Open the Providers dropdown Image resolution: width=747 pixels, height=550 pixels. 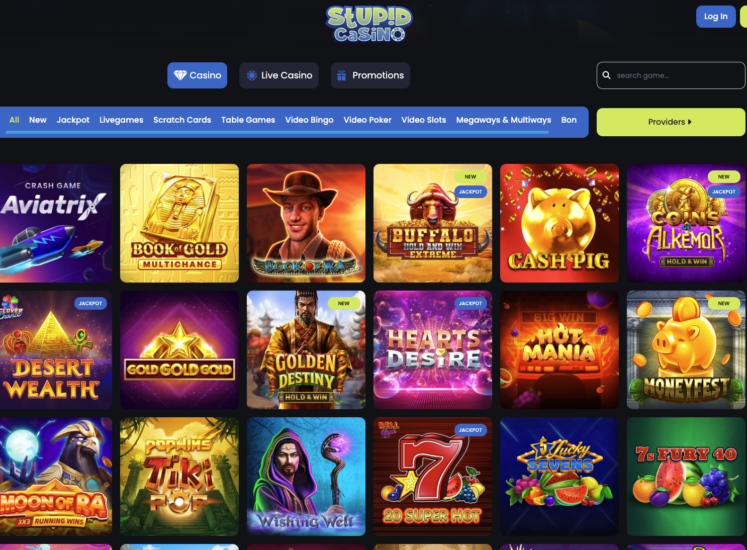(670, 122)
